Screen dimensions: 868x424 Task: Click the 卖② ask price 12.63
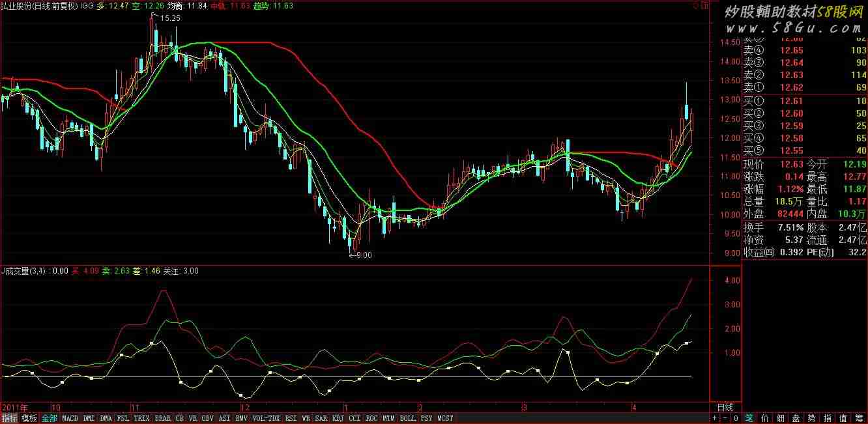tap(792, 75)
